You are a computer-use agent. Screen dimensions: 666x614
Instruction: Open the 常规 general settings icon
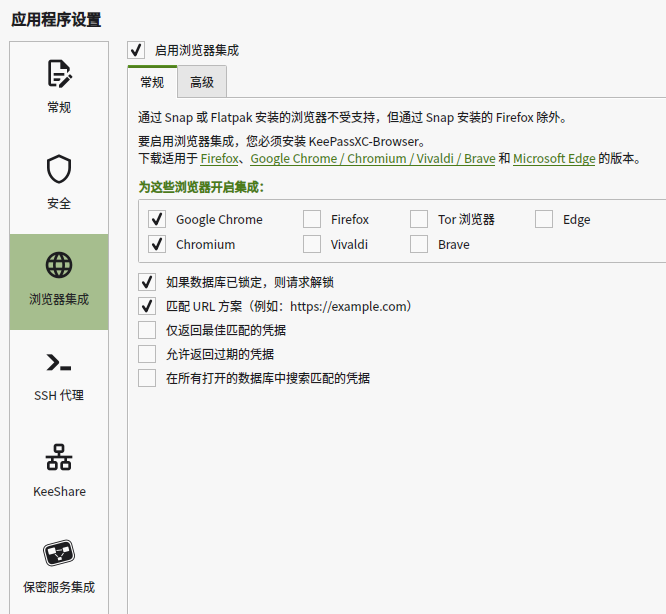[59, 74]
